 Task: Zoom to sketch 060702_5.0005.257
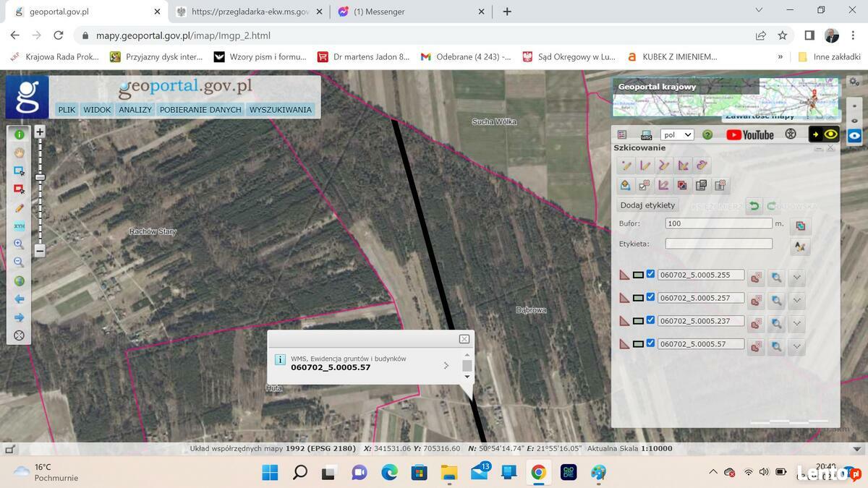[x=776, y=300]
